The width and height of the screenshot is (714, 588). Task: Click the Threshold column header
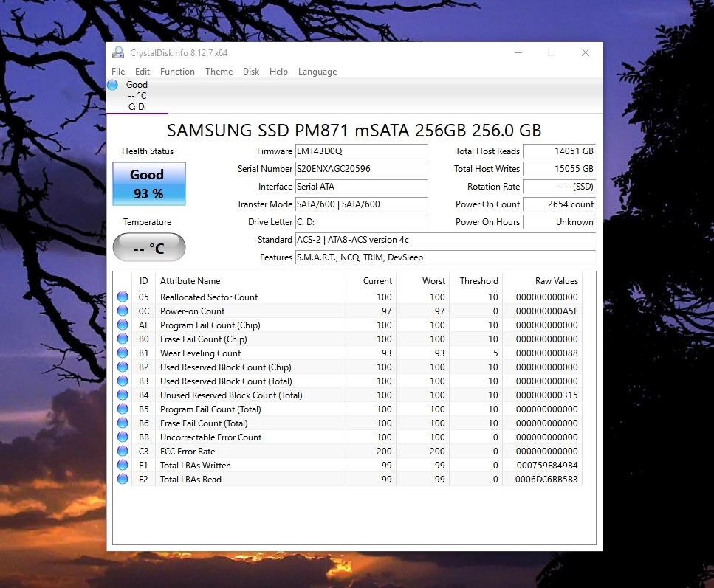pyautogui.click(x=476, y=281)
